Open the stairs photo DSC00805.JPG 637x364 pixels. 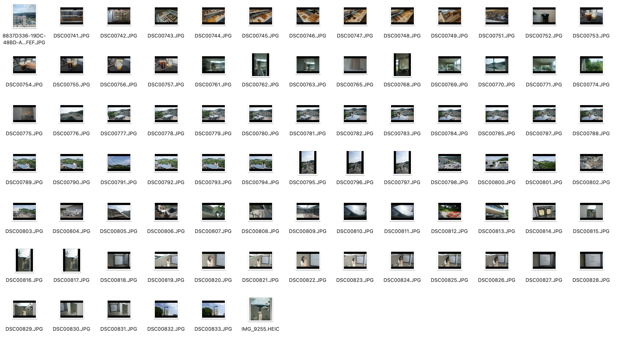[x=119, y=211]
